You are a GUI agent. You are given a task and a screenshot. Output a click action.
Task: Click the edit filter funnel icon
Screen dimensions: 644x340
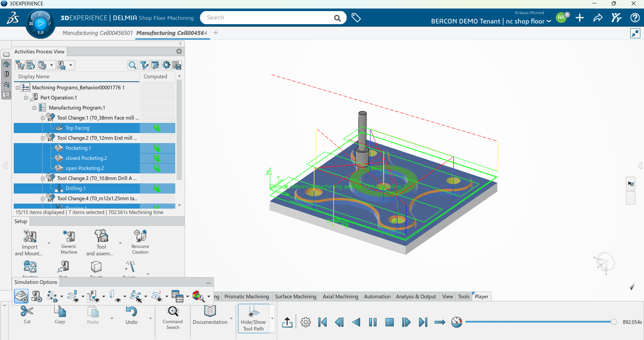[144, 65]
